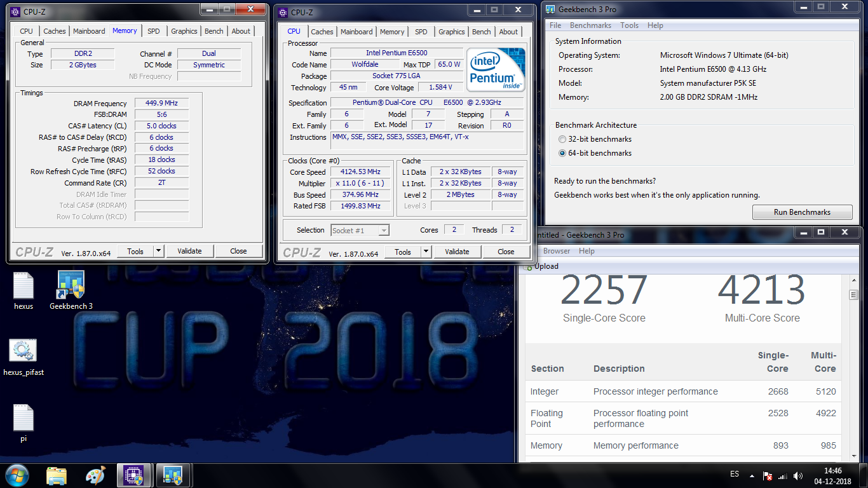
Task: Click the Memory performance row description
Action: 636,445
